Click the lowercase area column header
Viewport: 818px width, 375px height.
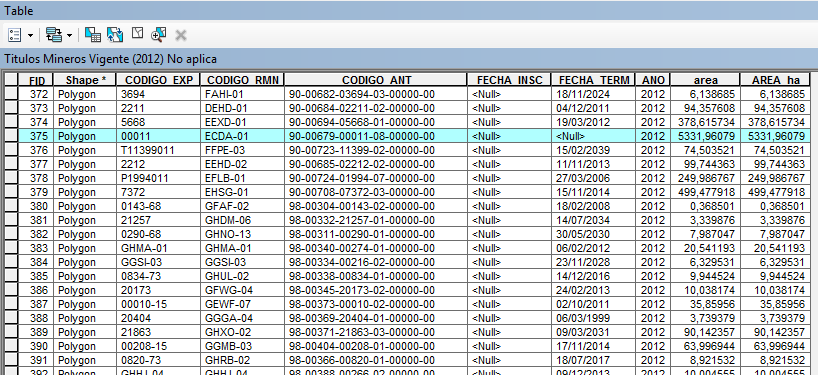pos(705,80)
